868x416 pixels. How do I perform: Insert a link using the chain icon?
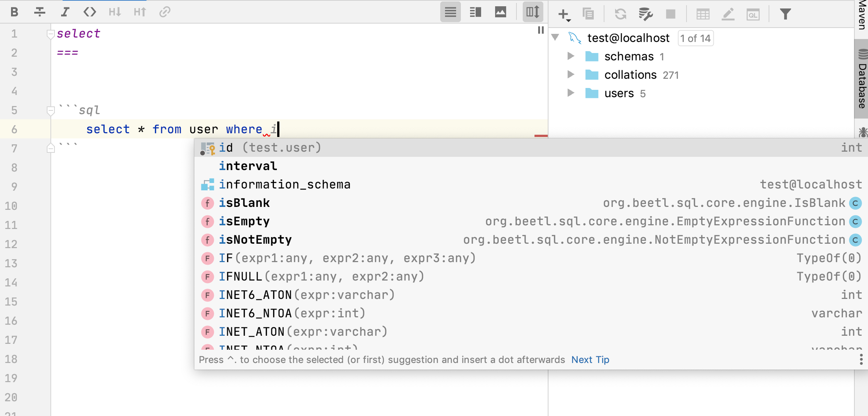point(165,12)
